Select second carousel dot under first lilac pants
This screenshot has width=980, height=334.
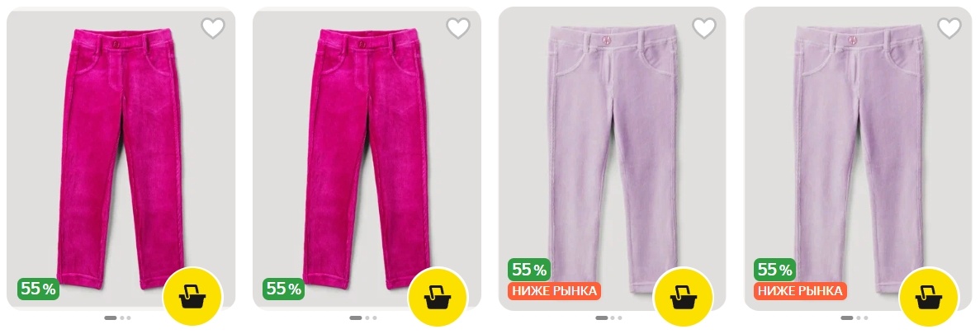613,318
